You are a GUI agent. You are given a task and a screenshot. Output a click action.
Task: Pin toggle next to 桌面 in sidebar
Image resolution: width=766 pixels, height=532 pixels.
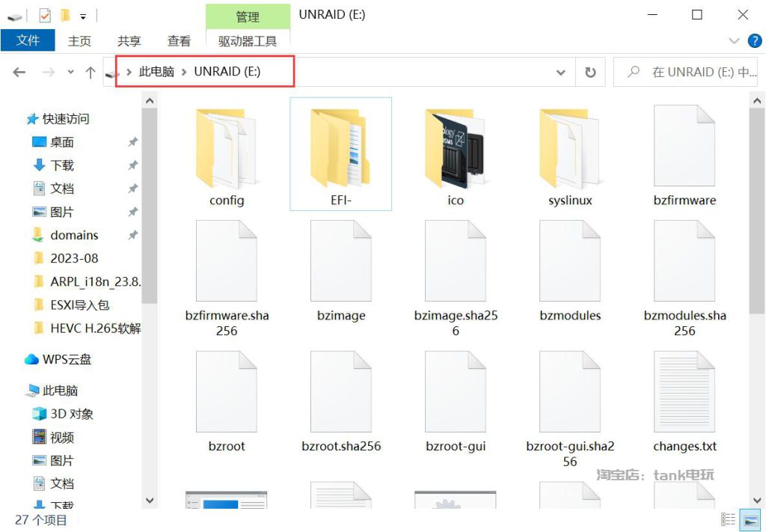pyautogui.click(x=133, y=142)
